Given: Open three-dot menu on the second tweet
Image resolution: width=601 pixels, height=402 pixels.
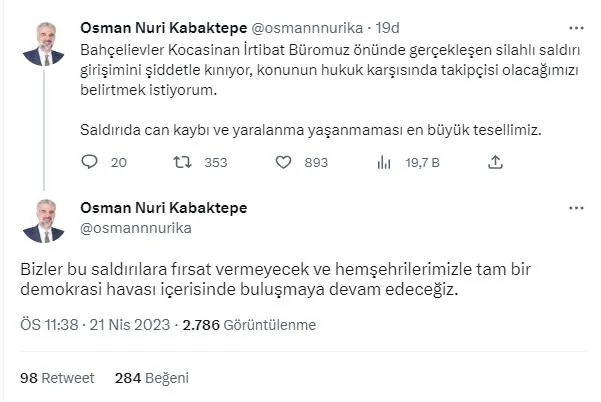Looking at the screenshot, I should click(576, 209).
